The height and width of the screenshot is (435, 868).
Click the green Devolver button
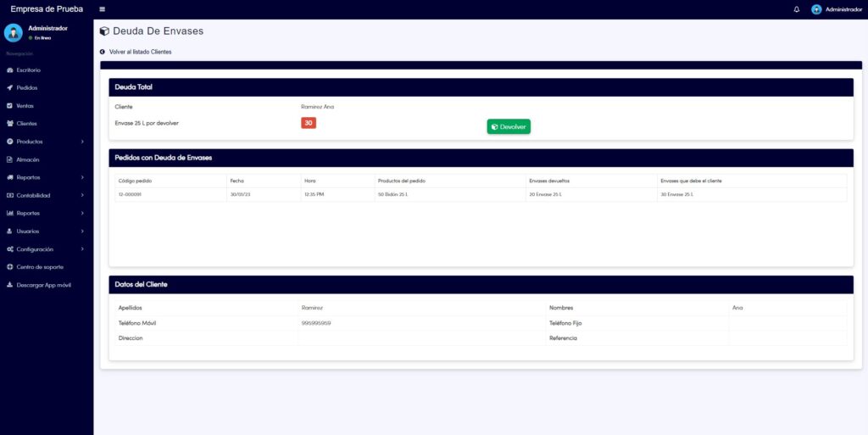point(509,126)
